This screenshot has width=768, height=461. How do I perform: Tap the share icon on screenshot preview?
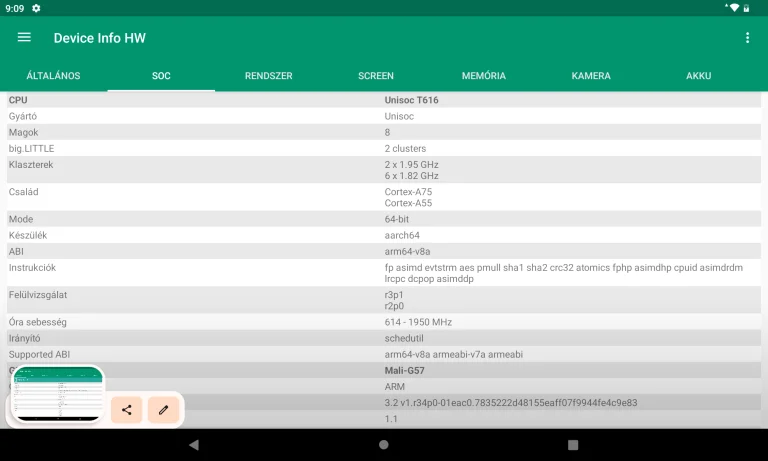pyautogui.click(x=126, y=410)
